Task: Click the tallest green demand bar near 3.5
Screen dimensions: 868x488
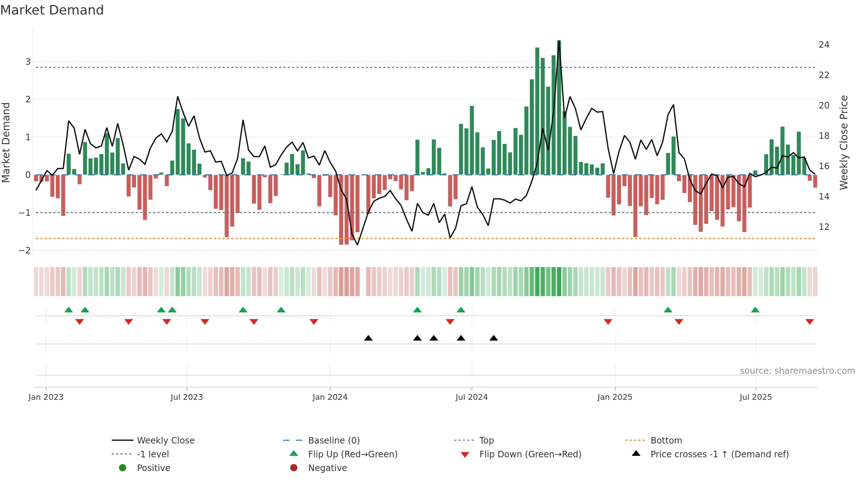Action: tap(559, 107)
